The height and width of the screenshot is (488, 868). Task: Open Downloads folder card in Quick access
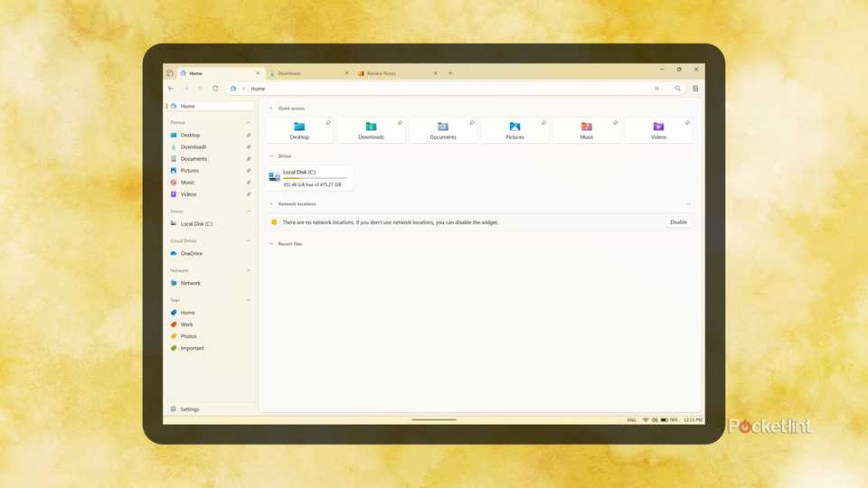click(372, 130)
